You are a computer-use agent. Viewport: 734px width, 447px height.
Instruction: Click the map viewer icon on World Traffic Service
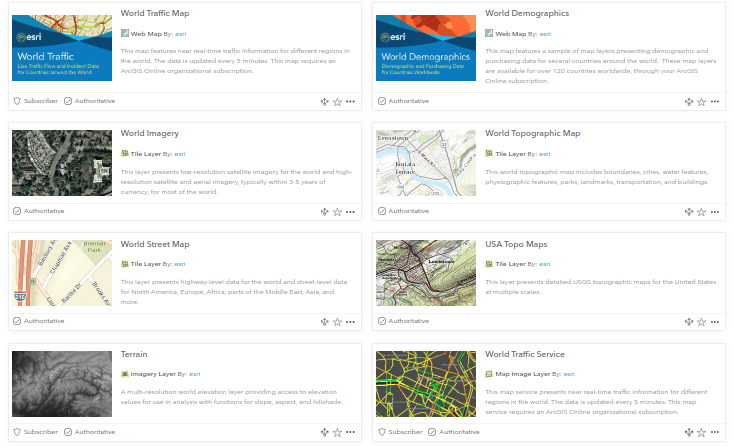click(689, 433)
